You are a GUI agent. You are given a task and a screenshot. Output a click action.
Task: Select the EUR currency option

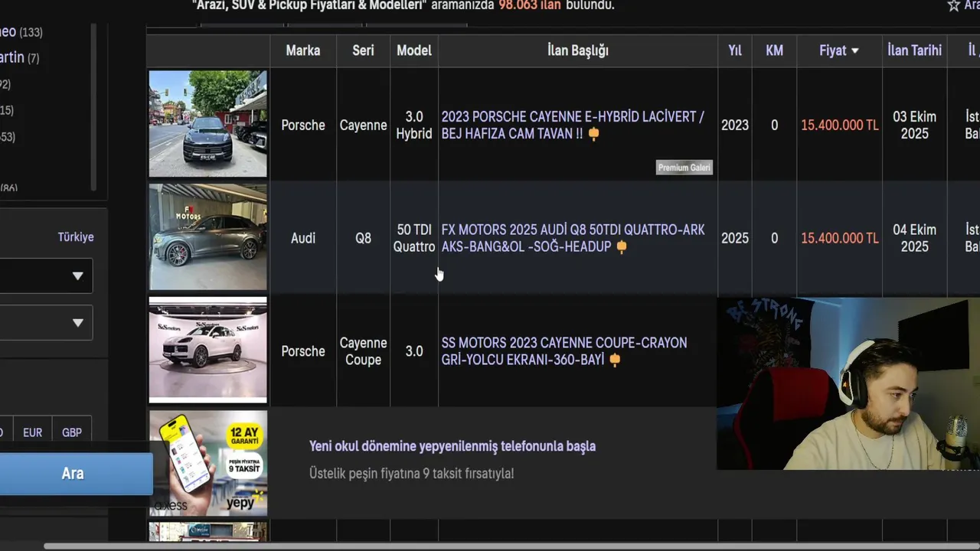[33, 432]
